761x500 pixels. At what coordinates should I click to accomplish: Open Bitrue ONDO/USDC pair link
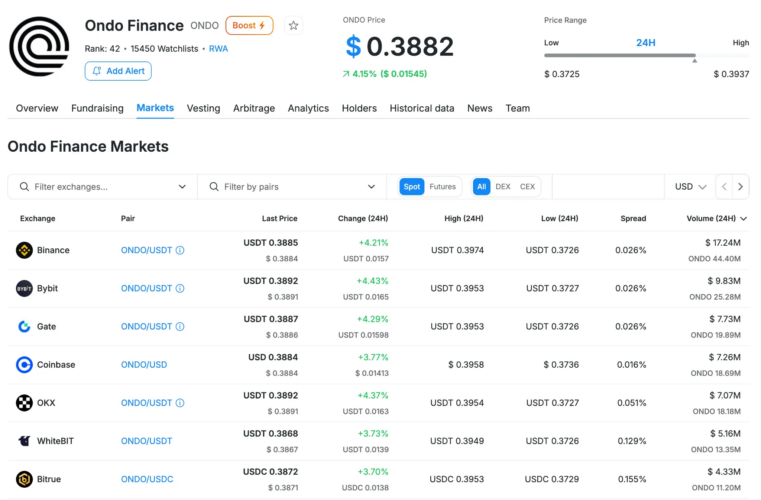(147, 479)
